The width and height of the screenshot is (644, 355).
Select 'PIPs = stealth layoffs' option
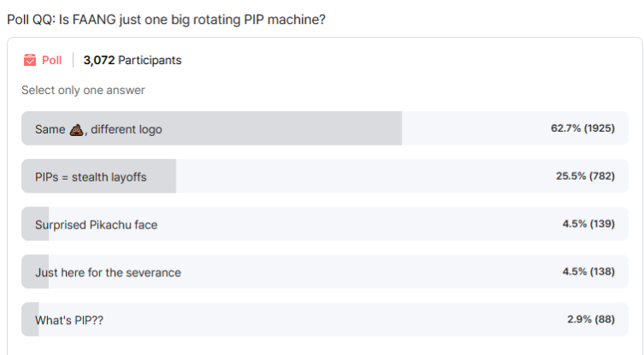coord(325,176)
